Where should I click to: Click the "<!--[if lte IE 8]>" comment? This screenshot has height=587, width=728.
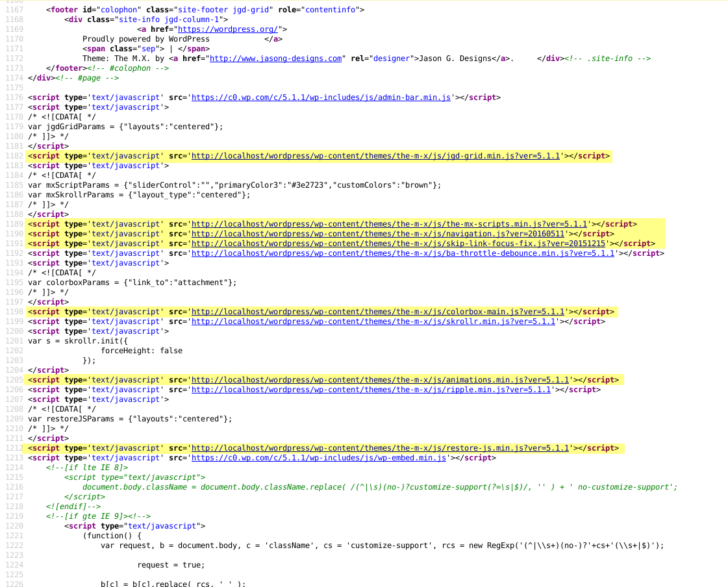[87, 468]
